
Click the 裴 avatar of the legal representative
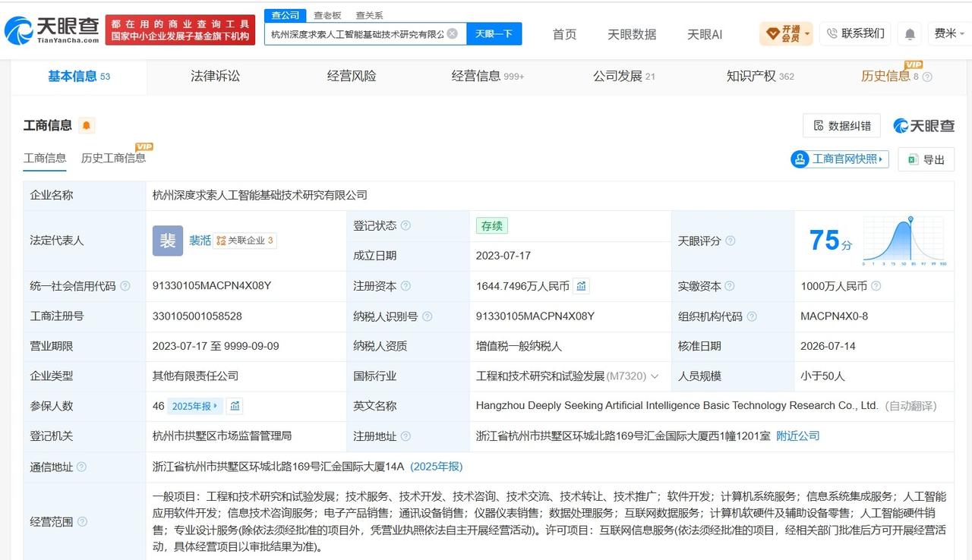(x=168, y=241)
